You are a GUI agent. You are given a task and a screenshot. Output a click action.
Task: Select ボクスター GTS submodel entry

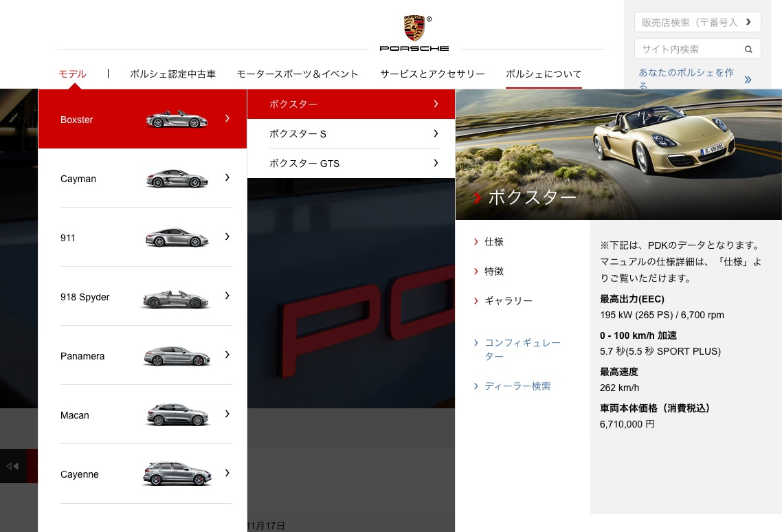[351, 163]
